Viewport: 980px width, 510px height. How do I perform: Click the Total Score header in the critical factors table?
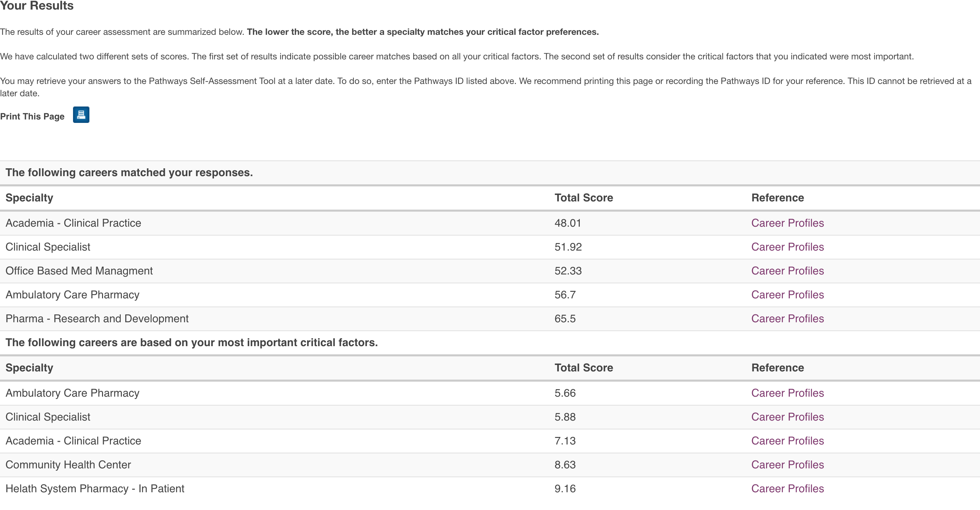583,368
